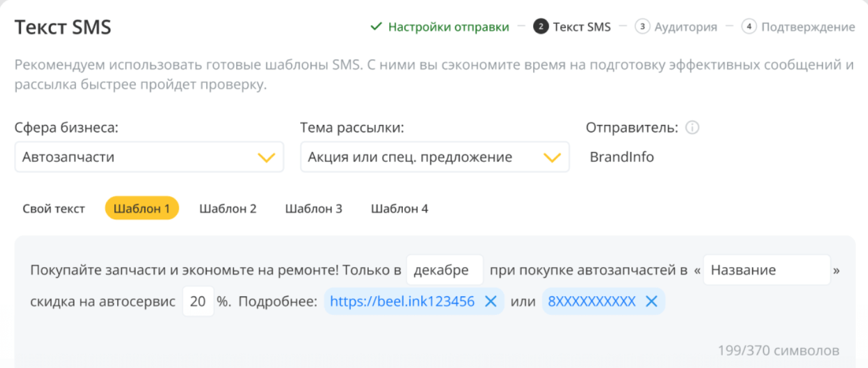Switch to Шаблон 1 tab

(142, 208)
